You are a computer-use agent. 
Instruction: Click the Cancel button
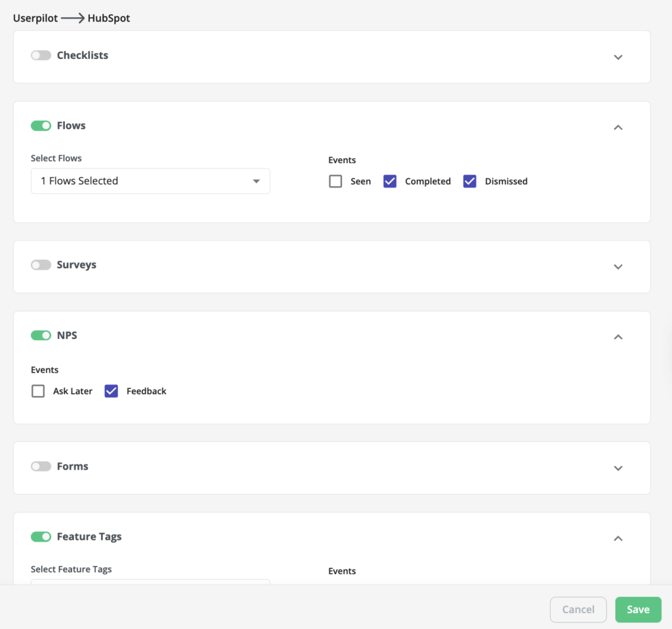(578, 609)
